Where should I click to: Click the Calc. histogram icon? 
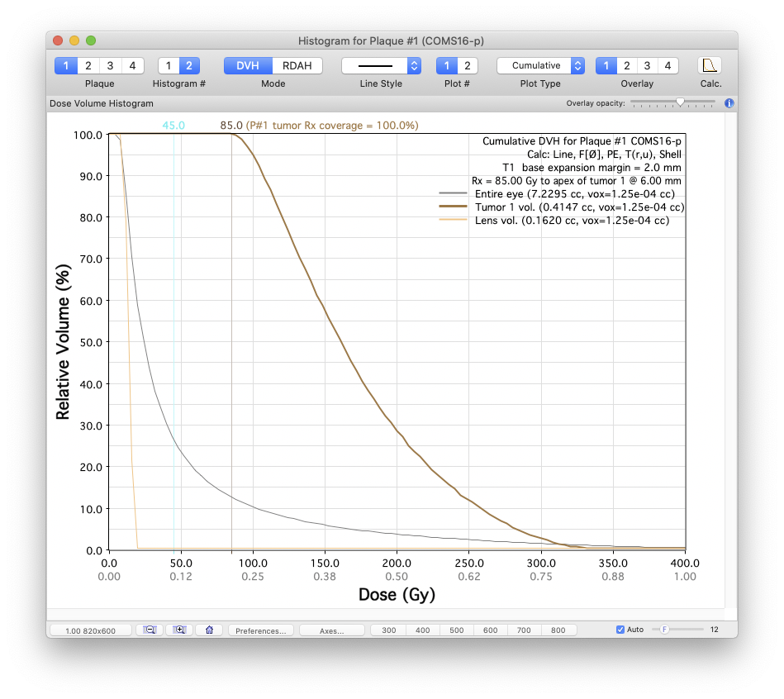coord(710,66)
